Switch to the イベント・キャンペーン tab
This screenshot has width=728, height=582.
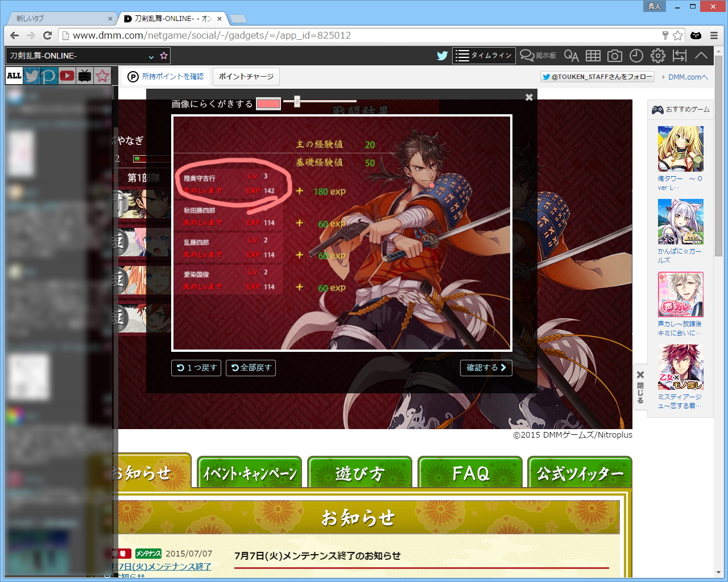[x=250, y=472]
